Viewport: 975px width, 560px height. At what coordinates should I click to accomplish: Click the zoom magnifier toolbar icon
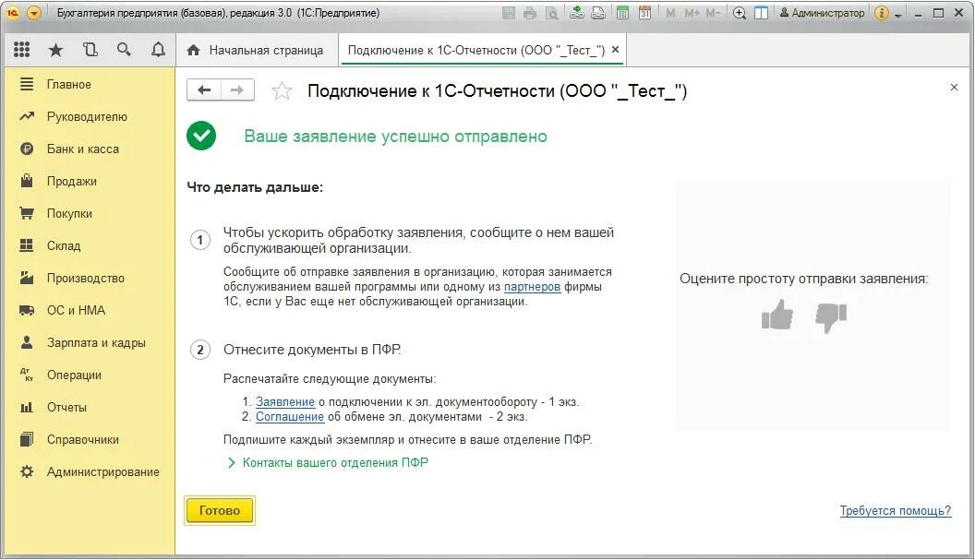[740, 13]
